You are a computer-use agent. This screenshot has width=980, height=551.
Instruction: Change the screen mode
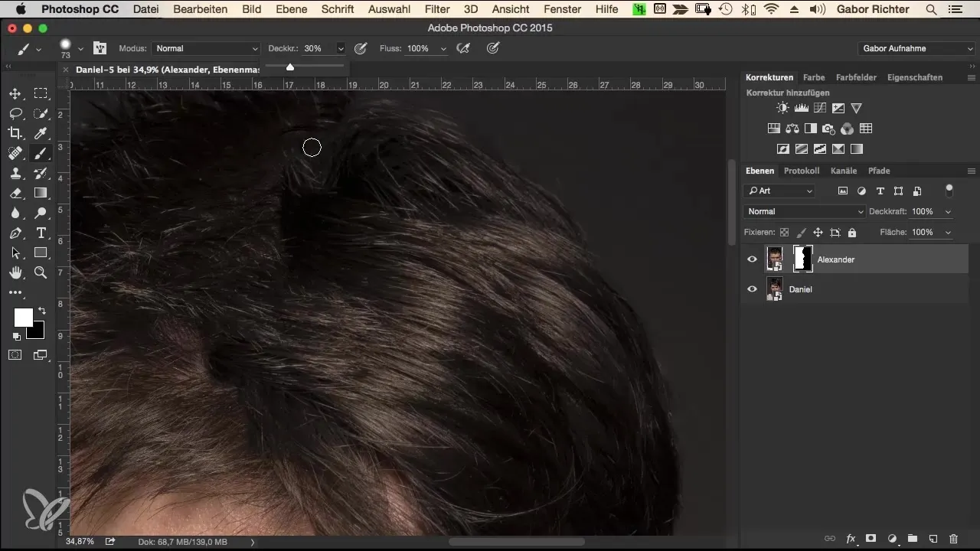click(x=41, y=355)
